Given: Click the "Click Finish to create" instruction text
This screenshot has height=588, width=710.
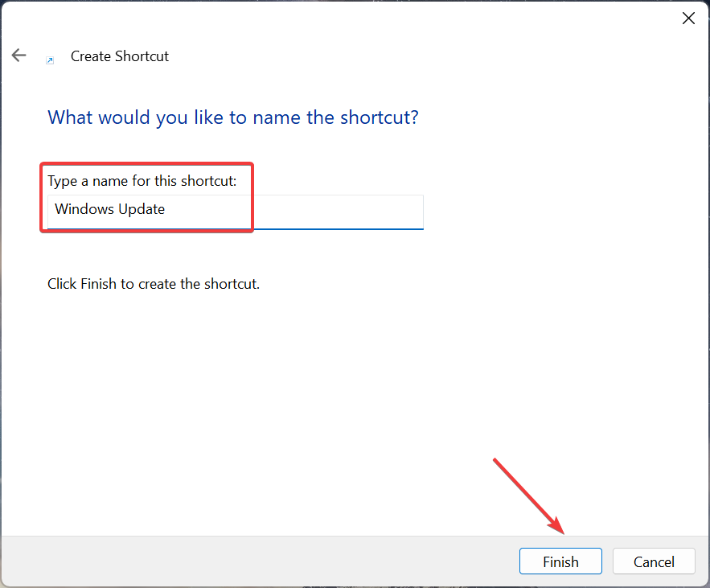Looking at the screenshot, I should tap(154, 284).
